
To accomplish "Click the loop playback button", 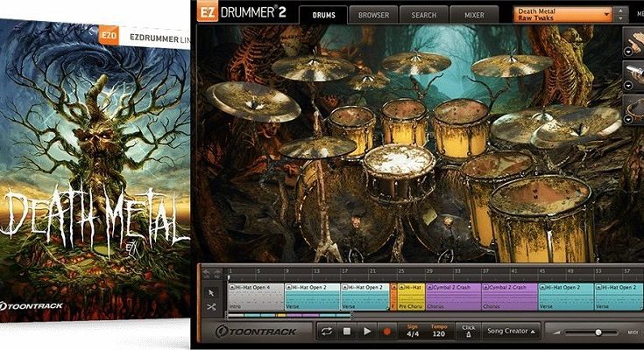I will (x=327, y=332).
